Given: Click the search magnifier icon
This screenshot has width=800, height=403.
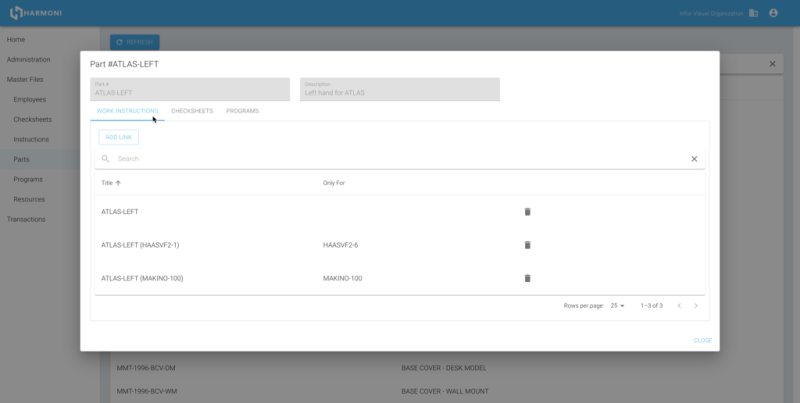Looking at the screenshot, I should [x=105, y=159].
